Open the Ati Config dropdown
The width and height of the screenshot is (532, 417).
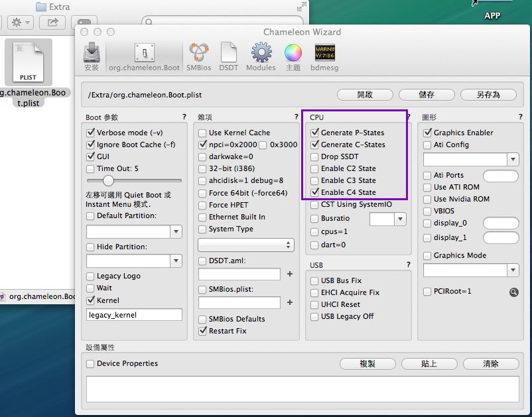(513, 159)
